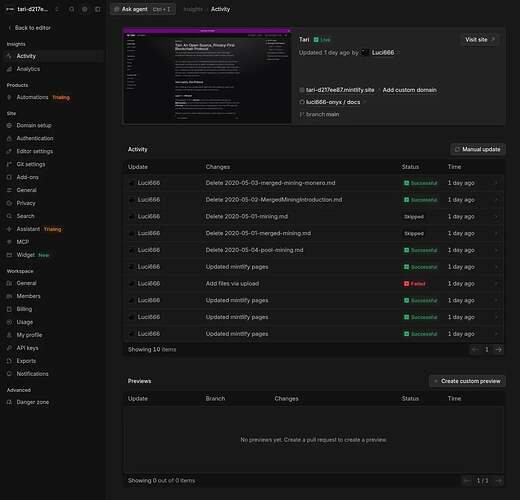The height and width of the screenshot is (500, 520).
Task: Open the tari-d217e workspace switcher
Action: pyautogui.click(x=33, y=9)
